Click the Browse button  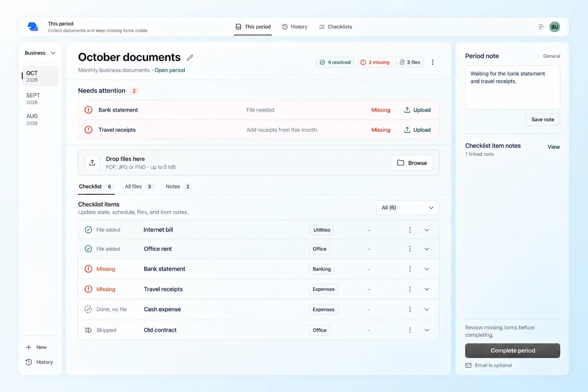pyautogui.click(x=412, y=163)
